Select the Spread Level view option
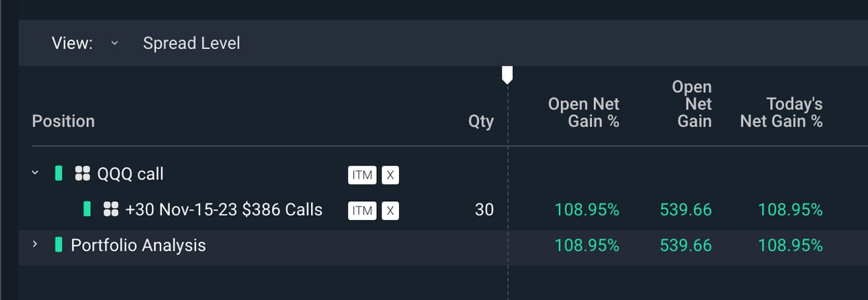 point(191,43)
